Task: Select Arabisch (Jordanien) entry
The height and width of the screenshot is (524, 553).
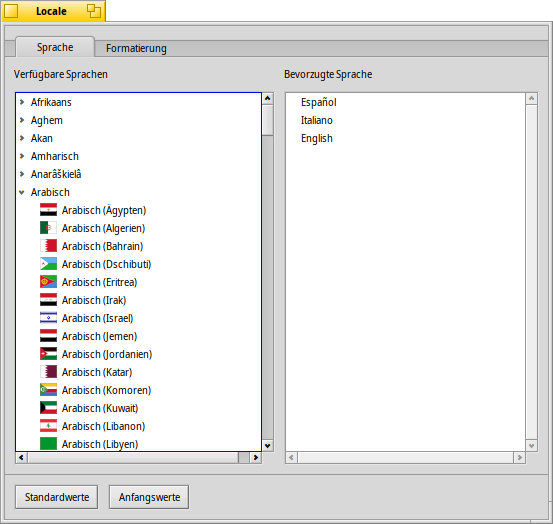Action: coord(139,354)
